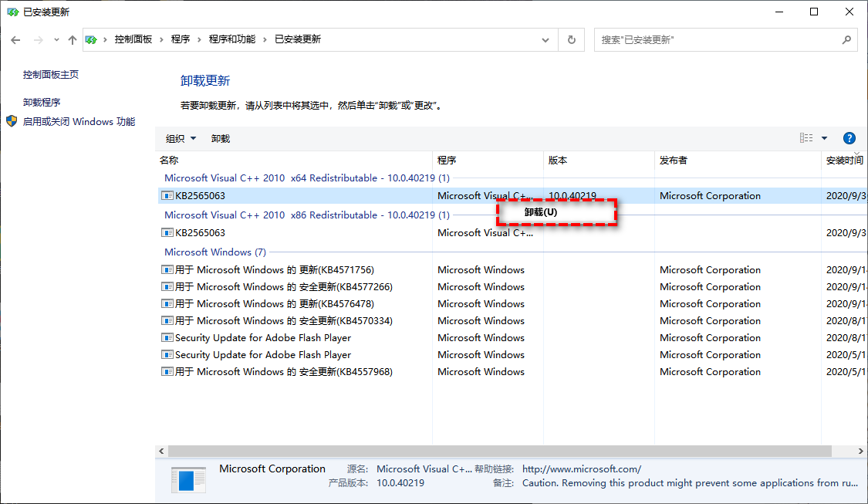This screenshot has height=504, width=868.
Task: Navigate to 程序 in the breadcrumb
Action: click(x=181, y=39)
